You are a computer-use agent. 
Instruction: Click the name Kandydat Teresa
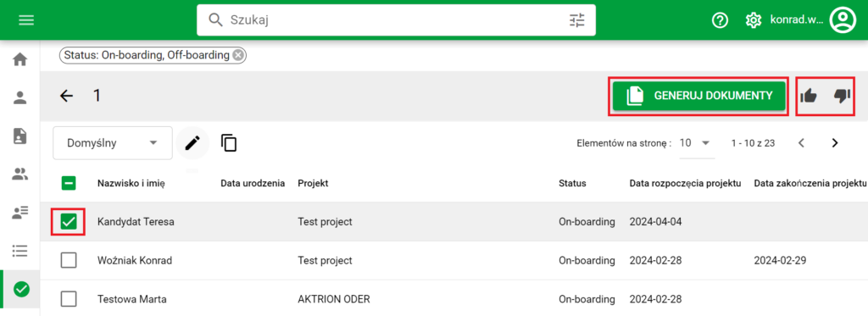coord(136,222)
